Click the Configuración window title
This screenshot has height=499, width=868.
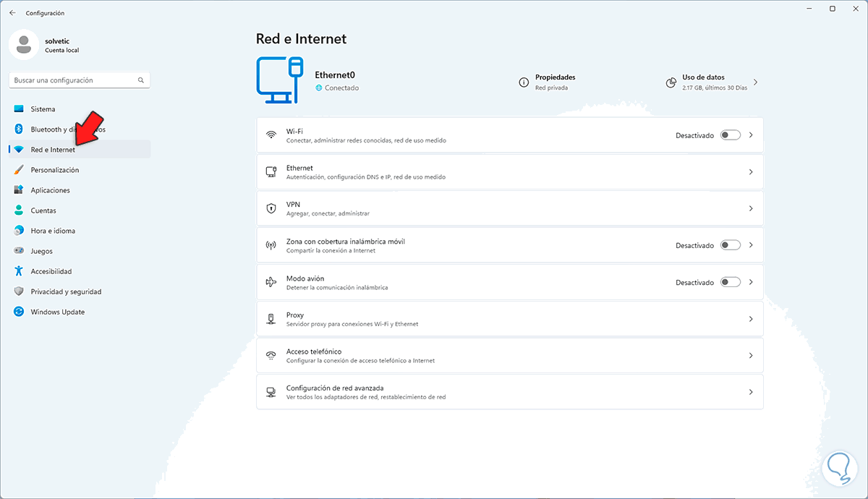point(45,13)
